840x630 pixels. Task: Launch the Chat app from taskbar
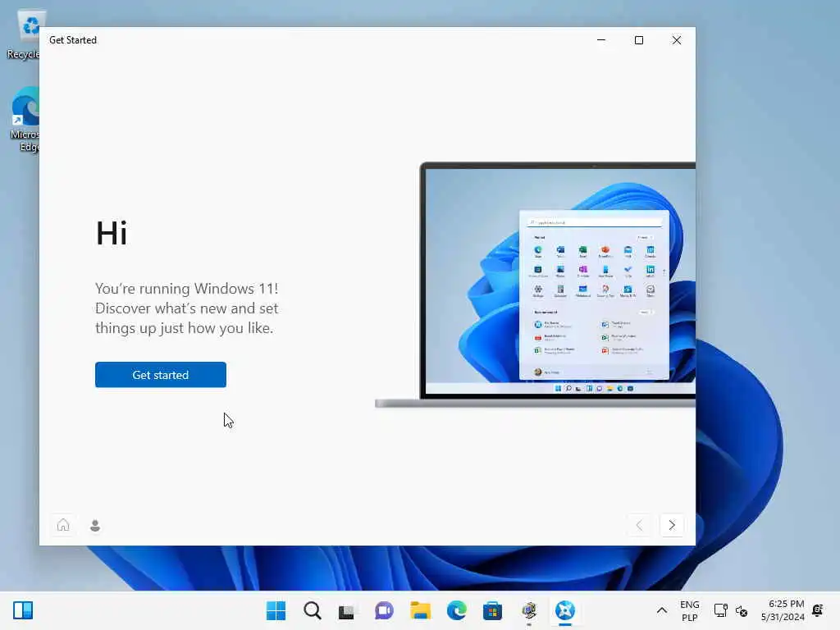pos(384,610)
